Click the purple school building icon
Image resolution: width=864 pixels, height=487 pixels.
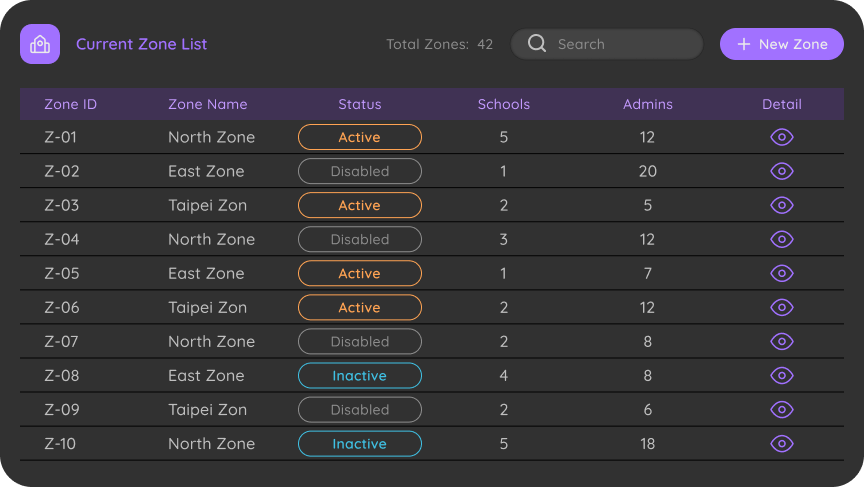point(40,44)
